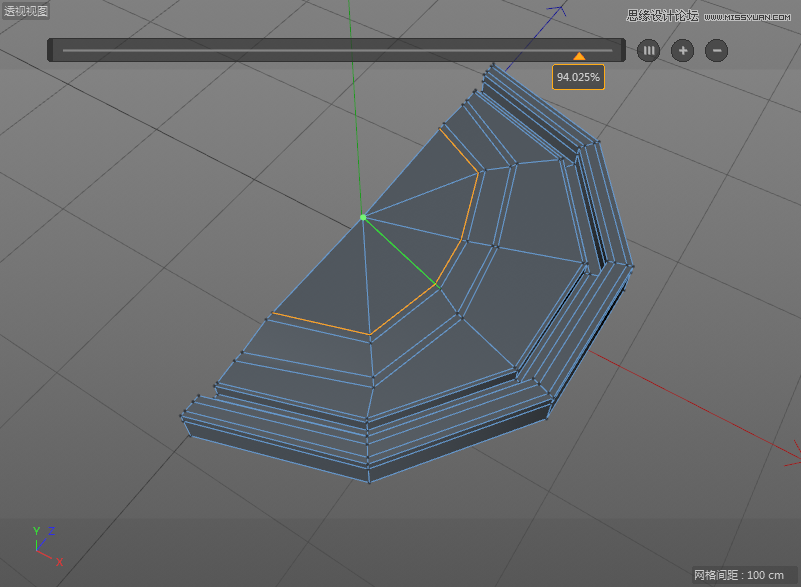
Task: Click the plus icon to increase subdivision value
Action: [682, 50]
